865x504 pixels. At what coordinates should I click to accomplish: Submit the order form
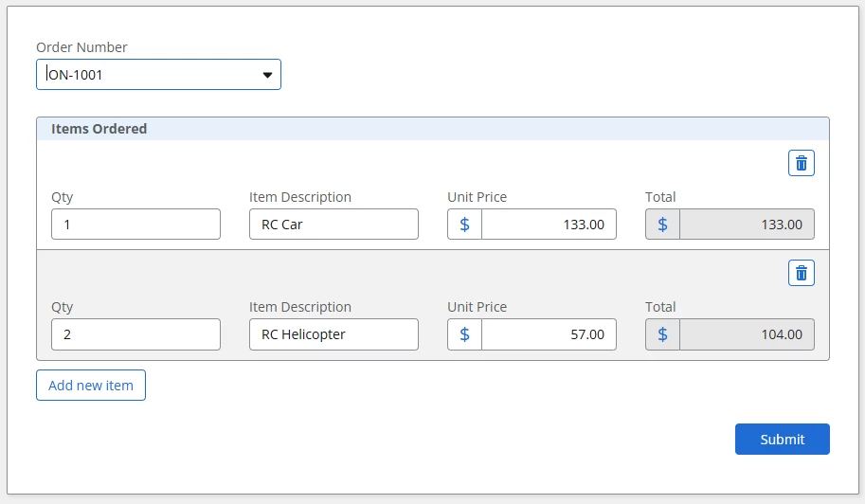pos(782,439)
